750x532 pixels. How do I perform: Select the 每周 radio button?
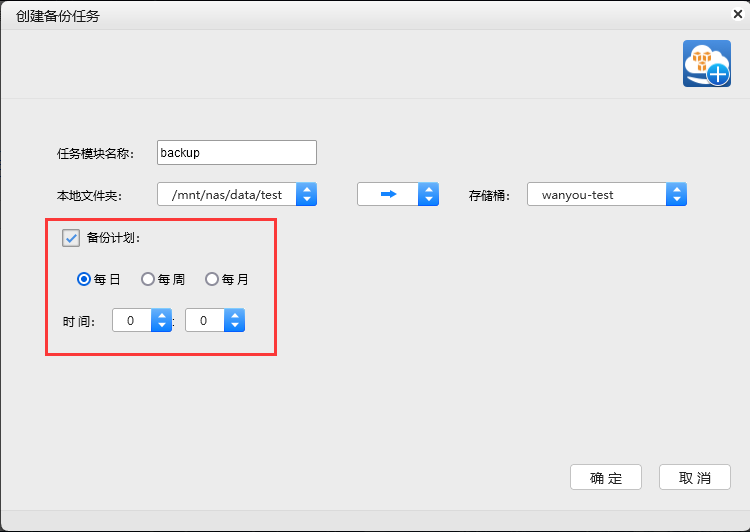click(x=148, y=279)
